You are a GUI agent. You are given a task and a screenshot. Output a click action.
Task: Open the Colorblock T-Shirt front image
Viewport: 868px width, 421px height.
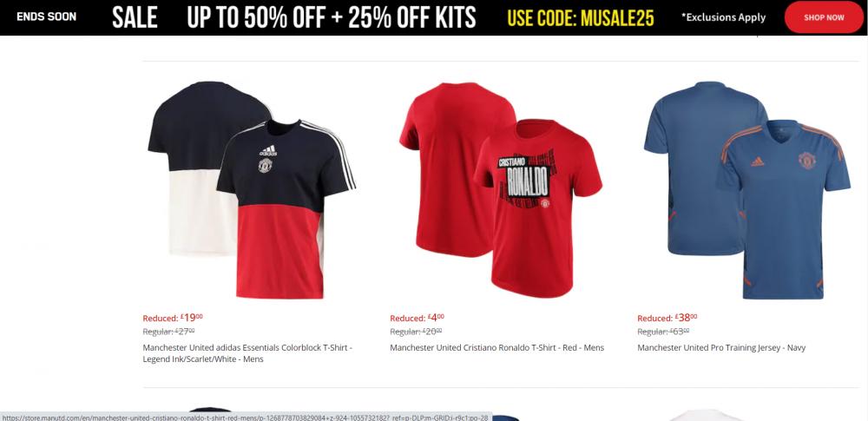point(286,209)
